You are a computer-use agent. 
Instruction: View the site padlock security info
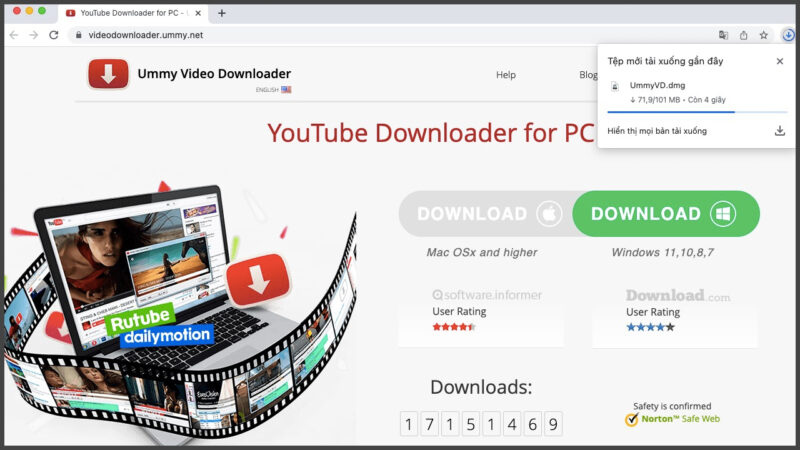77,34
